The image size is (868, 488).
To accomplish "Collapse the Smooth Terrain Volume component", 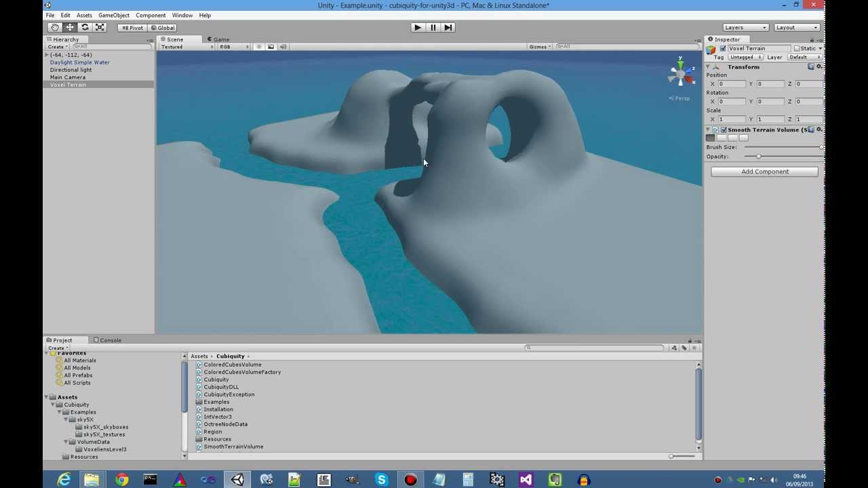I will [x=708, y=129].
